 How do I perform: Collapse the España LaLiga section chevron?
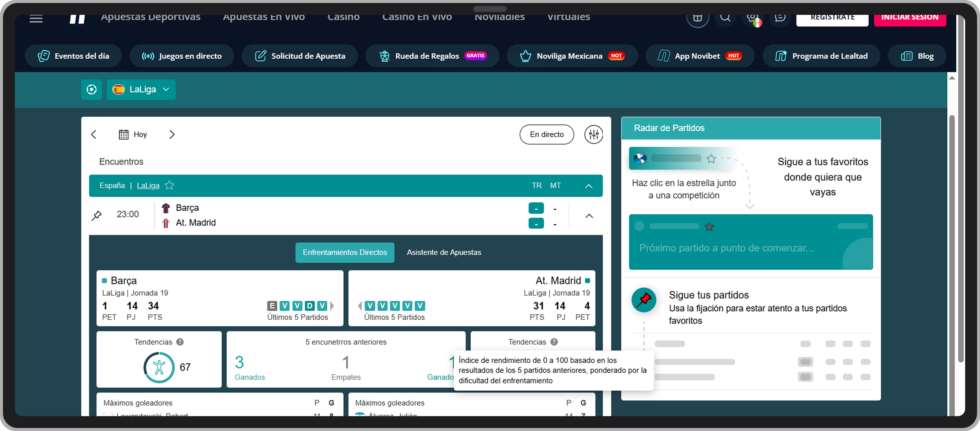click(588, 186)
